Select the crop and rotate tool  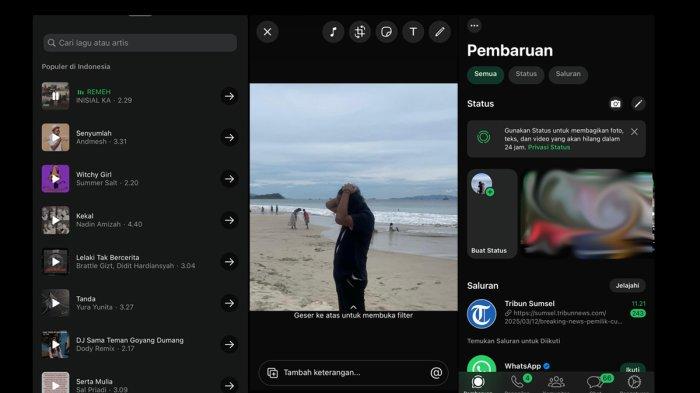click(360, 32)
